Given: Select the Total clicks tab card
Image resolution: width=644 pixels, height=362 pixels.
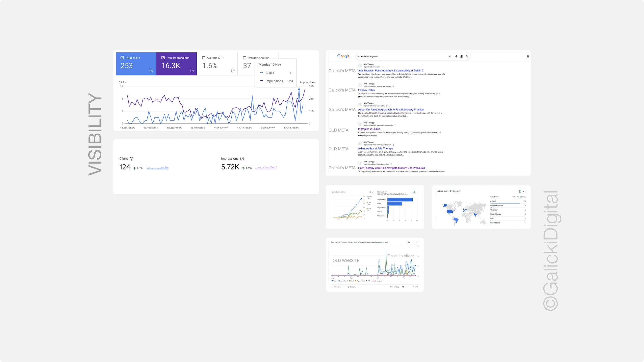Looking at the screenshot, I should tap(135, 64).
